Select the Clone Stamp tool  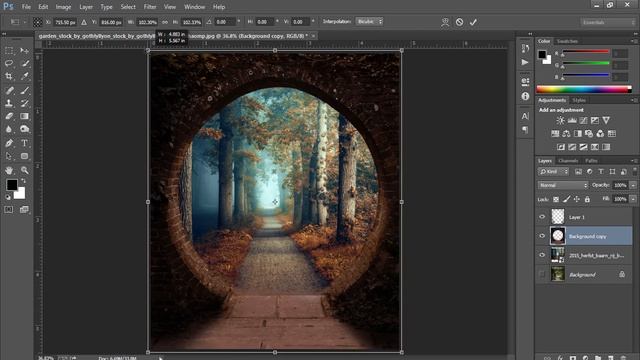tap(9, 103)
